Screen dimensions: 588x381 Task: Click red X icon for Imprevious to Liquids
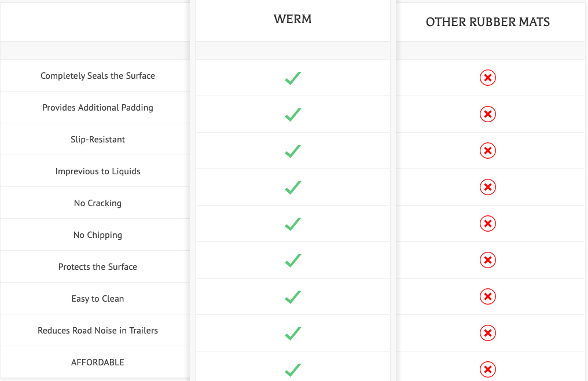coord(487,187)
